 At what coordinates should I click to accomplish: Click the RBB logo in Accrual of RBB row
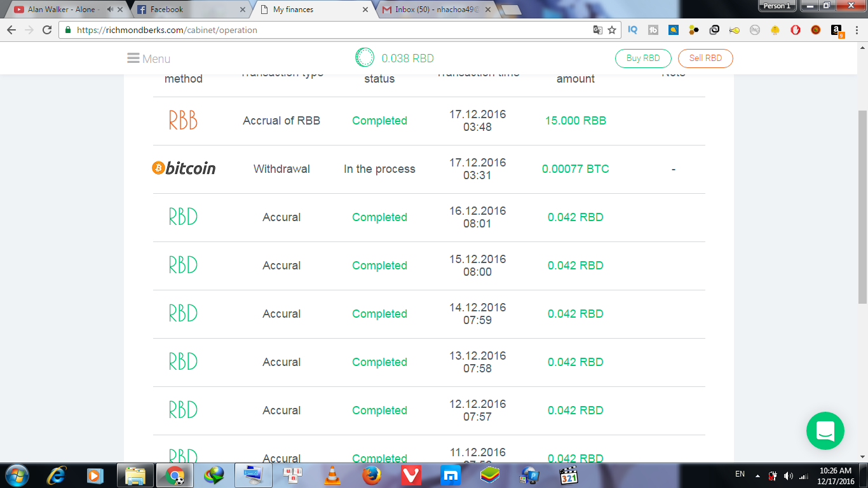(183, 121)
